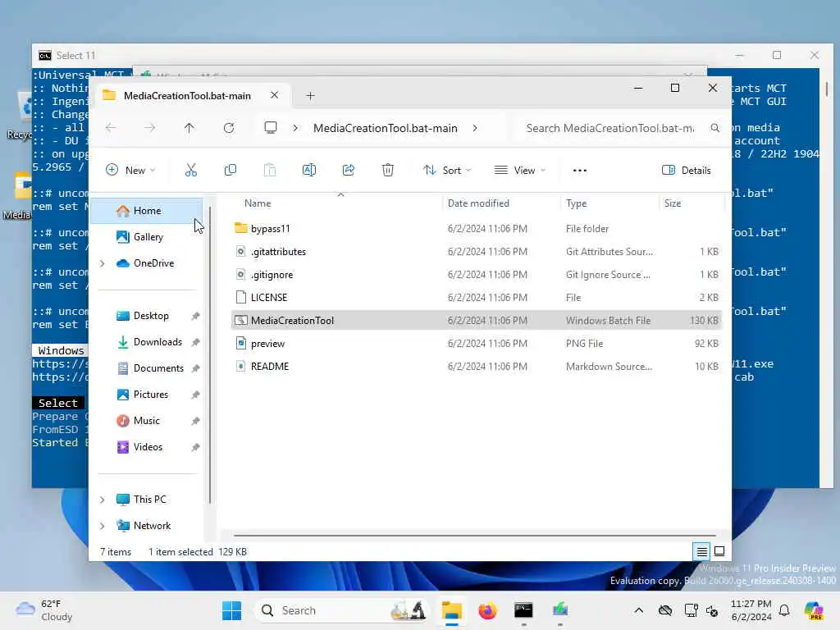Open the View dropdown
Screen dimensions: 840x630
519,171
